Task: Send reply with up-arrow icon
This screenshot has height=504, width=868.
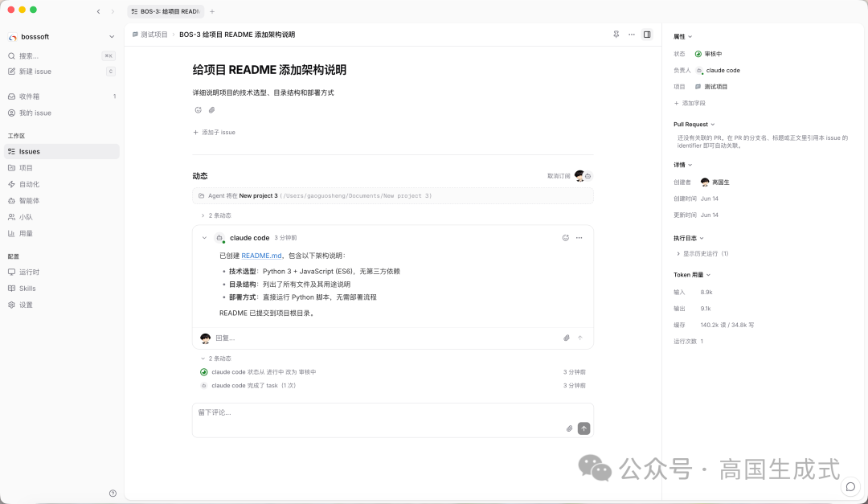Action: coord(580,338)
